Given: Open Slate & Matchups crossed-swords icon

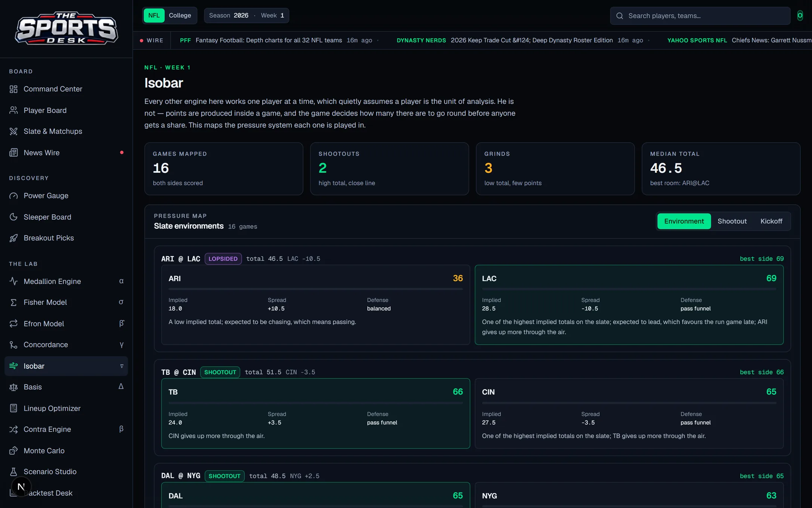Looking at the screenshot, I should coord(14,131).
